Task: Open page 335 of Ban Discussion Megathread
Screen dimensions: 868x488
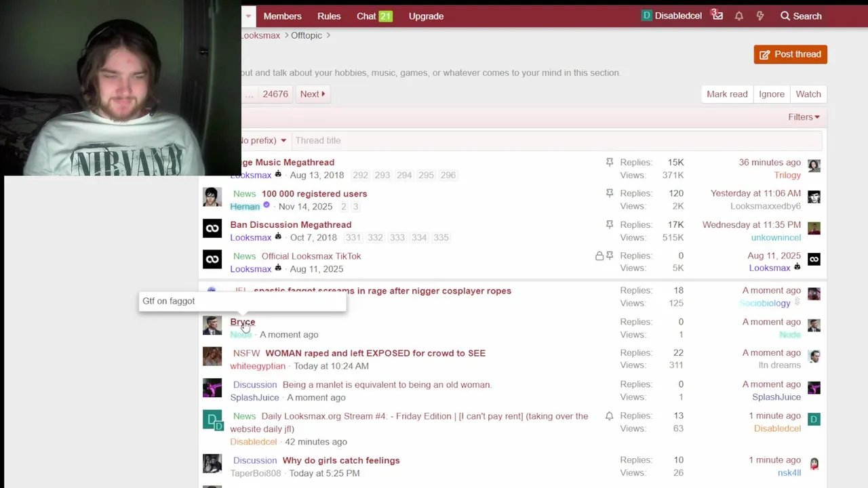Action: click(441, 237)
